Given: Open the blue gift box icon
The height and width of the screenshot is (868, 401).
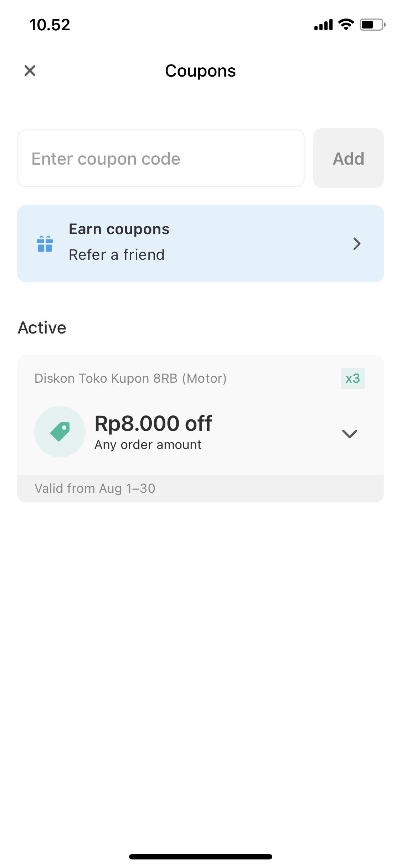Looking at the screenshot, I should (x=45, y=244).
